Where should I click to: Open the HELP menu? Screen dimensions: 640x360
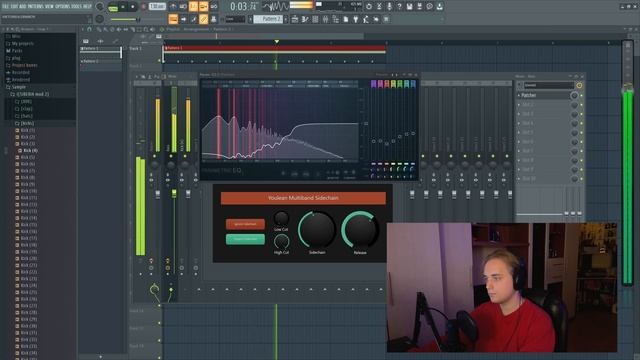(87, 7)
